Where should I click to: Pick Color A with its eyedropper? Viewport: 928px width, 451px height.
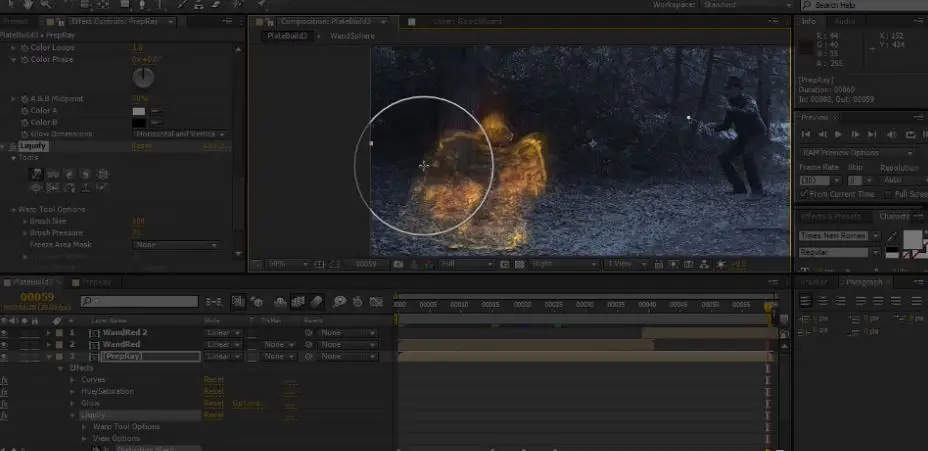[x=155, y=111]
